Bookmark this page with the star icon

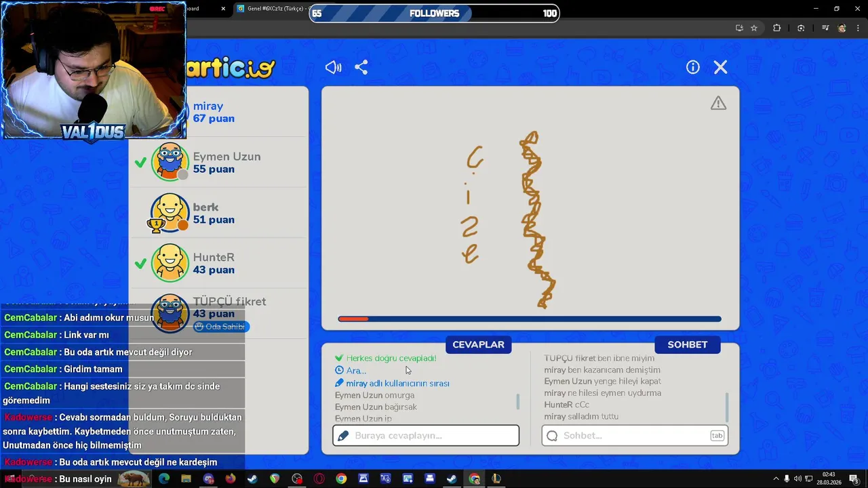tap(754, 28)
